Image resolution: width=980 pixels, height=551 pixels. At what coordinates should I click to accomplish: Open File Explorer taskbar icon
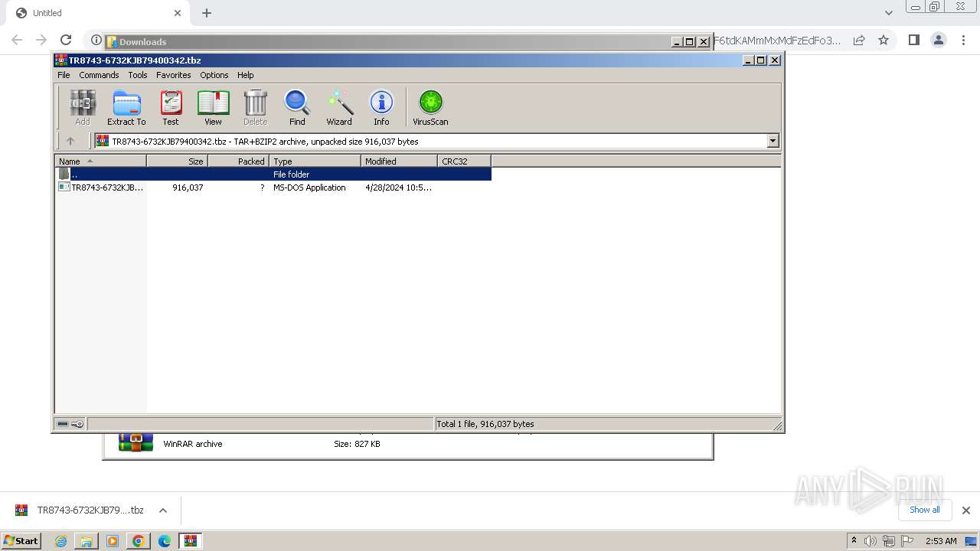[x=87, y=541]
